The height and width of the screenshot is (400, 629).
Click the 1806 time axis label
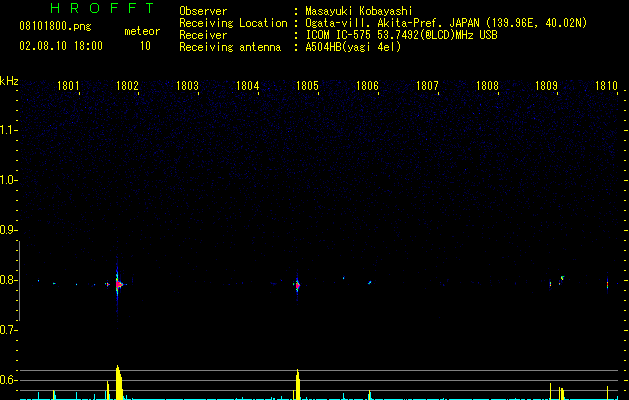point(367,86)
